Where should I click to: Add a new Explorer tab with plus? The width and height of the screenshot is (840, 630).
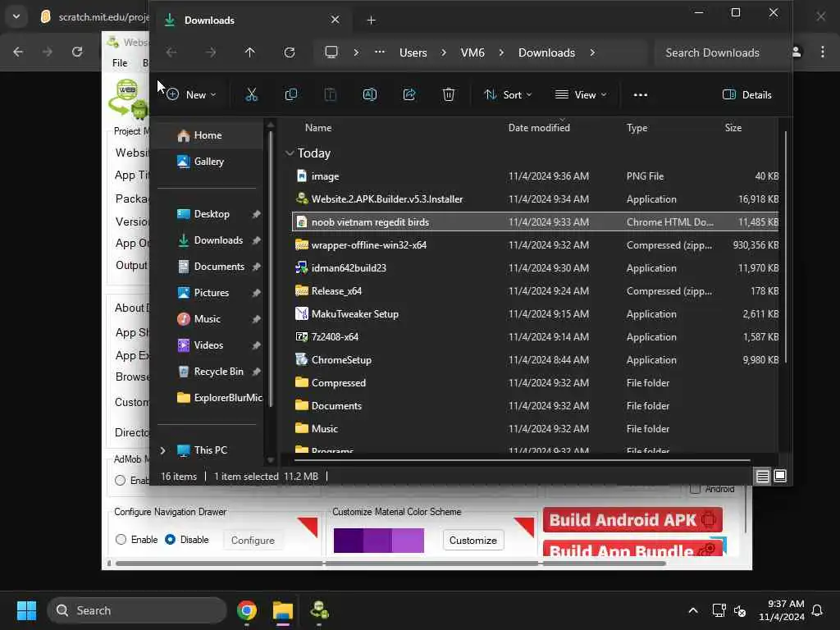click(372, 21)
